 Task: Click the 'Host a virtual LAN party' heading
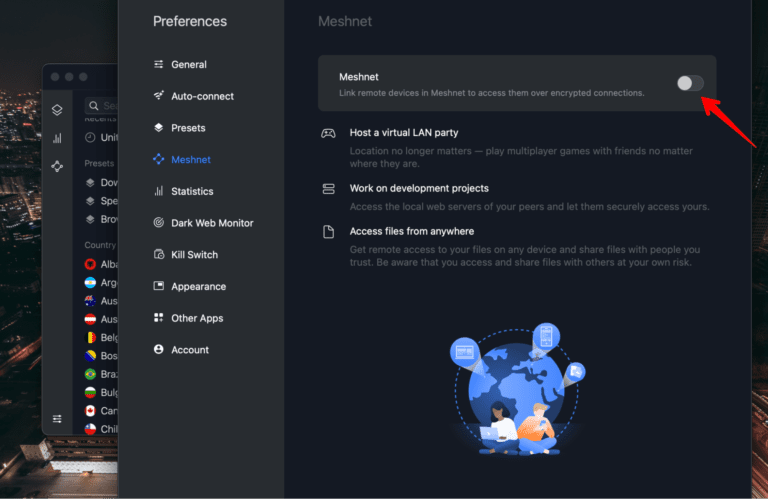click(x=404, y=133)
